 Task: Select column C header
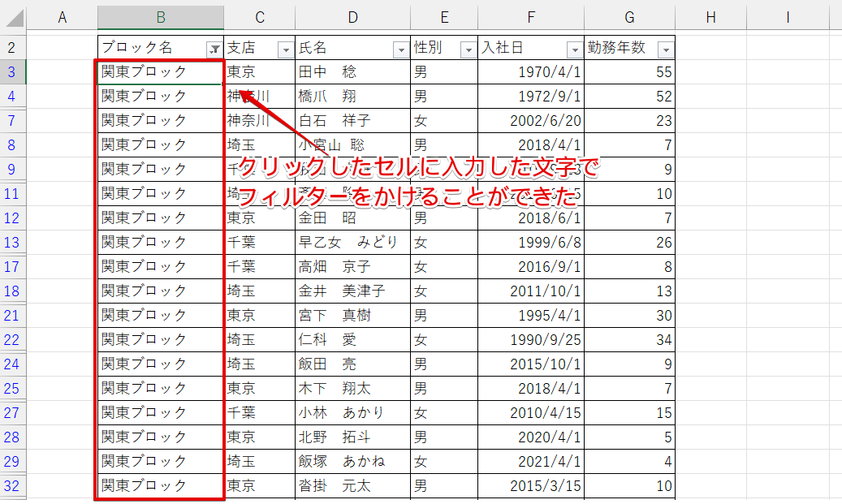[x=259, y=18]
